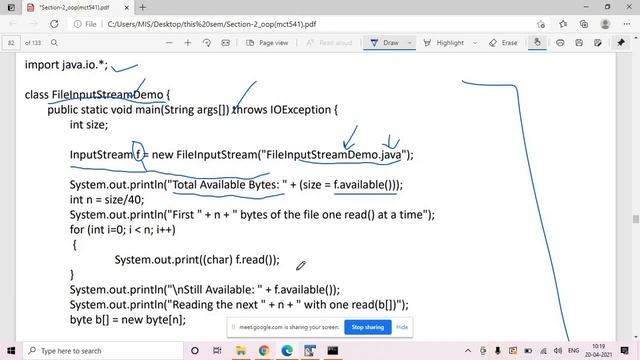640x360 pixels.
Task: Close the Section-2_oop(mct541).pdf tab
Action: point(127,7)
